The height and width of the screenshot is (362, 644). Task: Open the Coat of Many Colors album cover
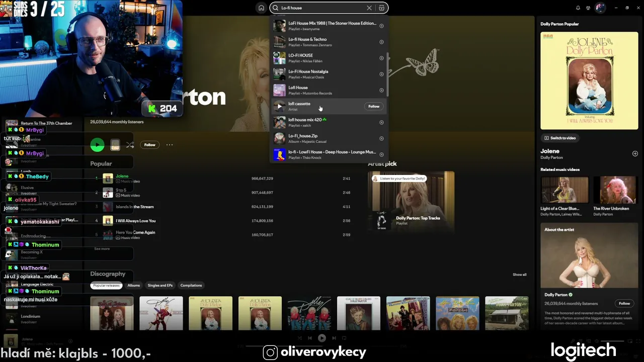point(359,313)
